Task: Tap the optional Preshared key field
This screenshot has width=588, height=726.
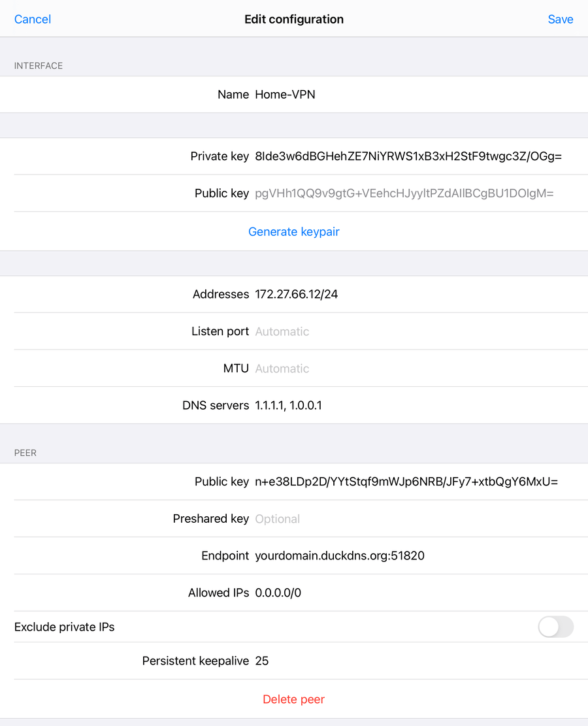Action: pos(278,518)
